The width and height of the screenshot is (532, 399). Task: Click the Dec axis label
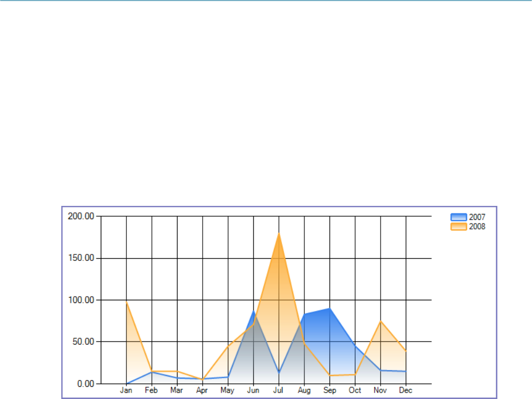click(406, 390)
